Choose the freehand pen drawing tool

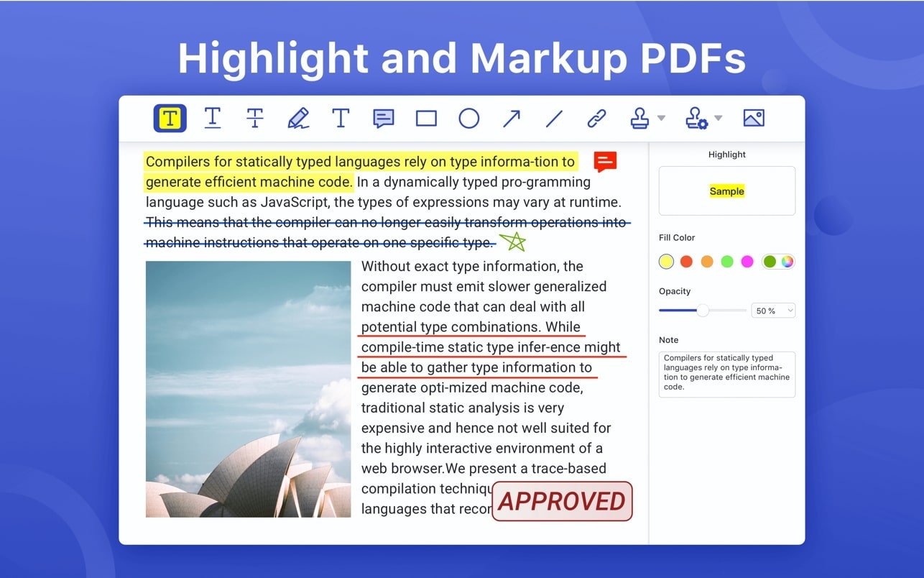point(298,118)
